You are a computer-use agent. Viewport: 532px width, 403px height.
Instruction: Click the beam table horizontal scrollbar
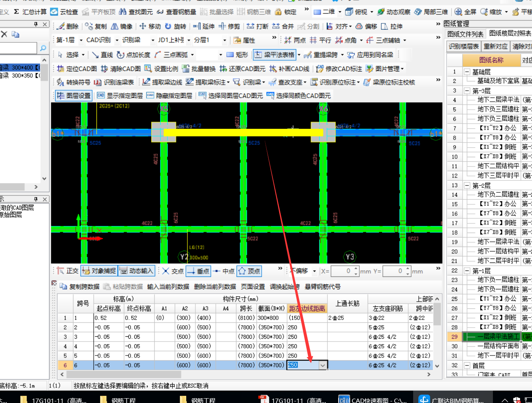124,374
